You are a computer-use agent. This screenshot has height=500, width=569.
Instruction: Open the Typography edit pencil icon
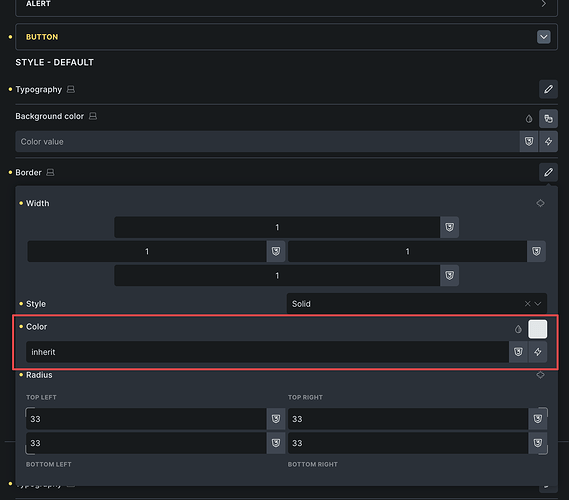pyautogui.click(x=548, y=89)
